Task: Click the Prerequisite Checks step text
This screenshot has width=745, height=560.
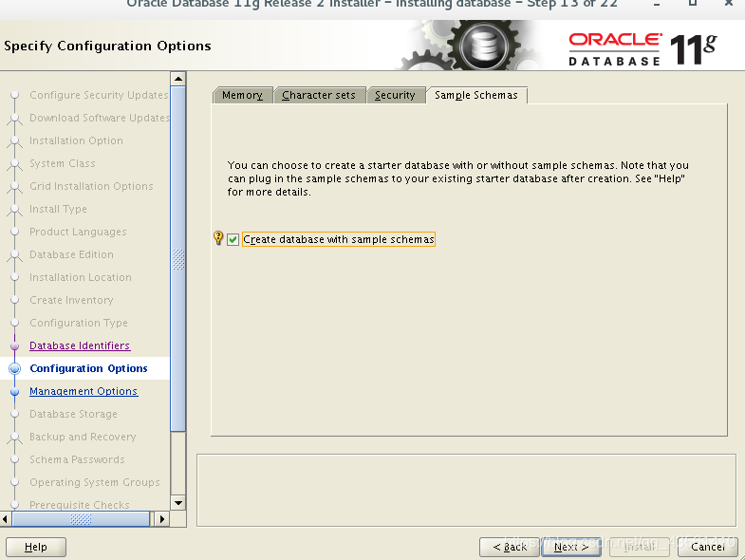Action: pos(80,505)
